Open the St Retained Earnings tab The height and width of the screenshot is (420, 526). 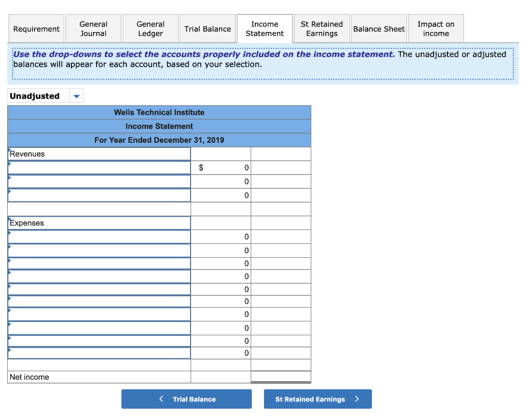[322, 28]
